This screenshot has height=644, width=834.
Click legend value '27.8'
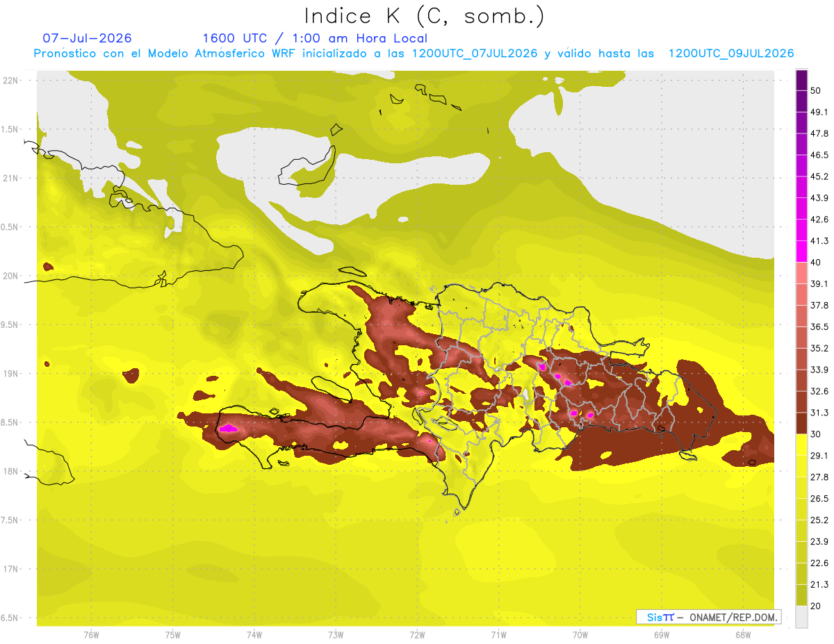(819, 477)
